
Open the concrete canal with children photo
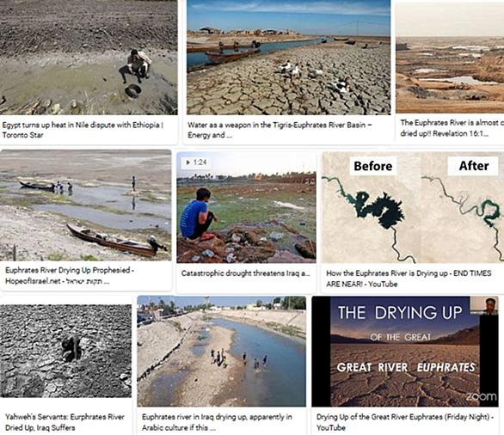tap(221, 352)
